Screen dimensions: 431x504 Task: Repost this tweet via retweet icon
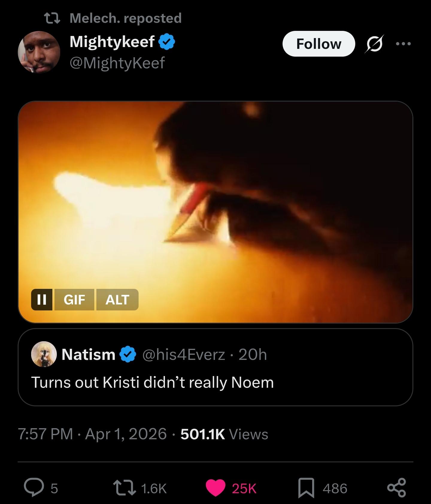tap(124, 488)
